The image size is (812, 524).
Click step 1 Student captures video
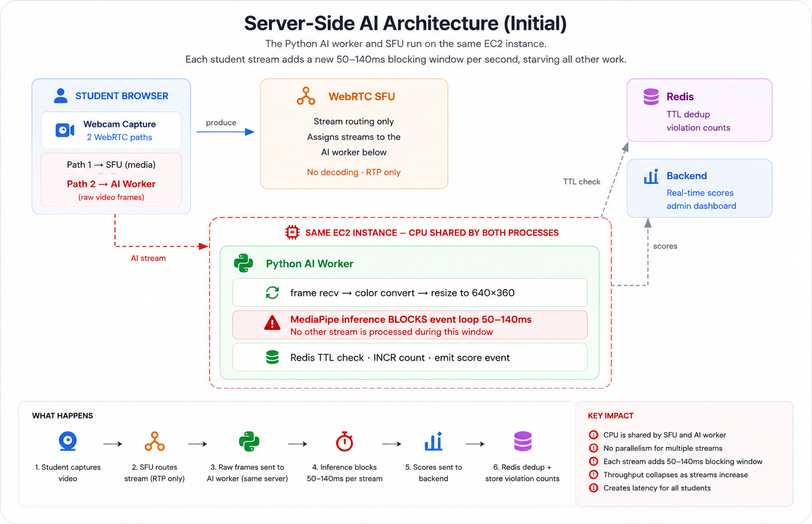pyautogui.click(x=68, y=473)
